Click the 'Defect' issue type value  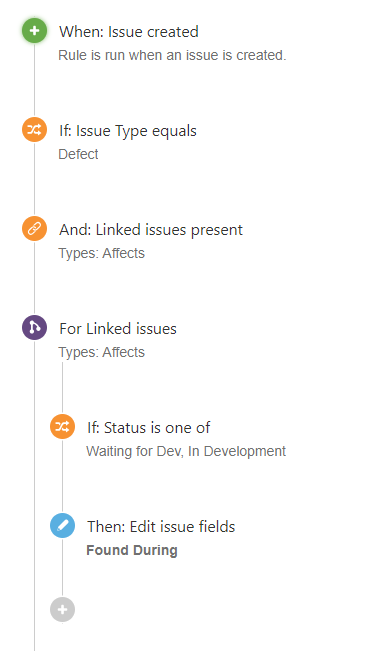(78, 154)
